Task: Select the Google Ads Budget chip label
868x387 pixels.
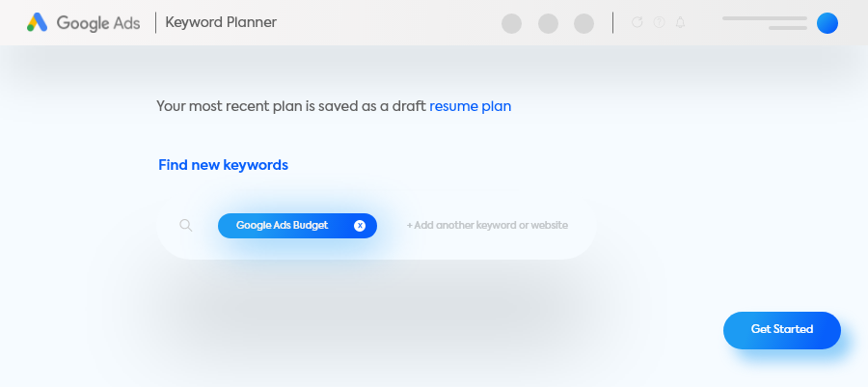Action: (282, 225)
